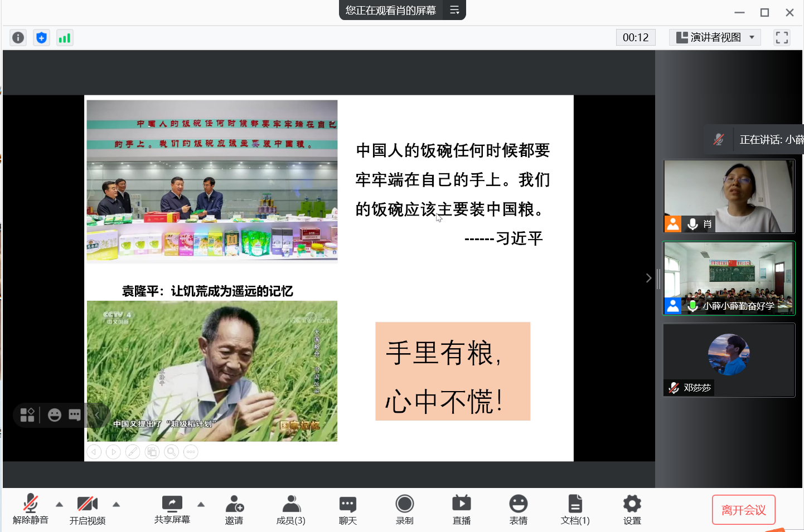This screenshot has width=804, height=532.
Task: Check the green network signal icon
Action: [65, 37]
